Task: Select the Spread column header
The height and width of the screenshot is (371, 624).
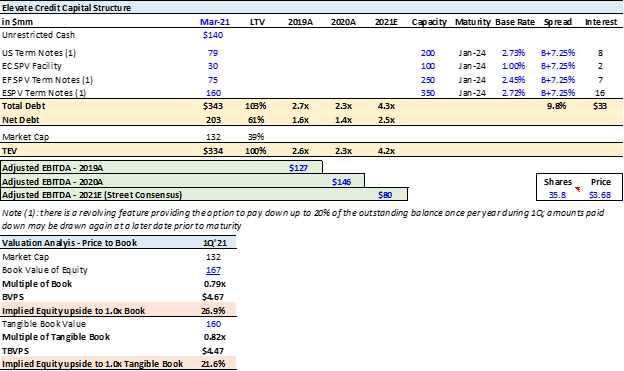Action: pos(558,22)
